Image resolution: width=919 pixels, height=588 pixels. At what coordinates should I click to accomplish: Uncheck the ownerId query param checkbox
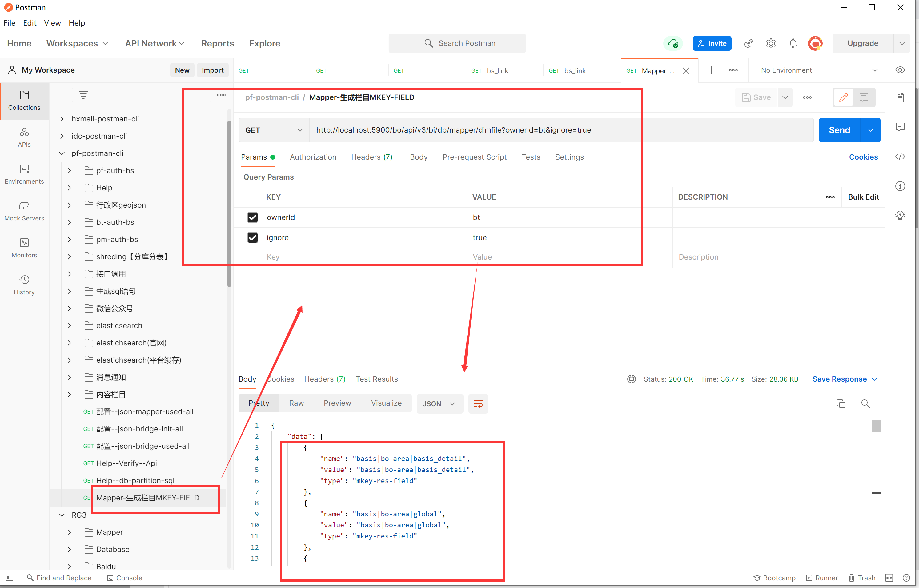[x=253, y=217]
